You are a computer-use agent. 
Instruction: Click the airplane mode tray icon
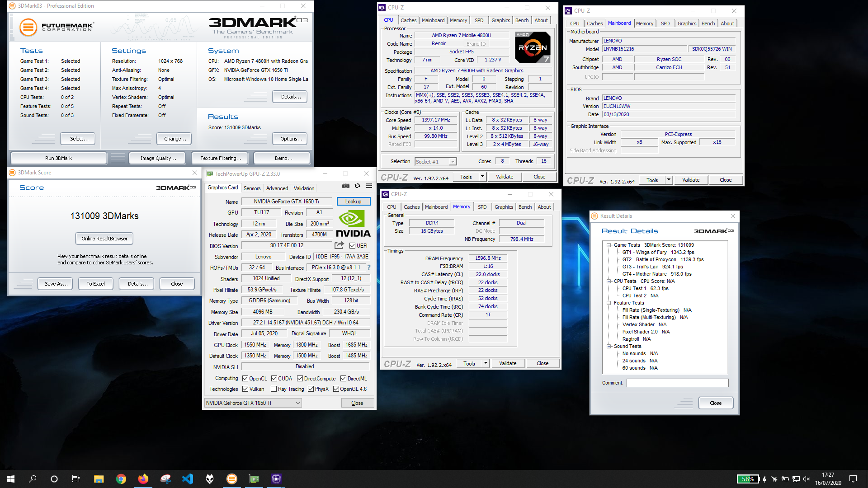tap(774, 479)
